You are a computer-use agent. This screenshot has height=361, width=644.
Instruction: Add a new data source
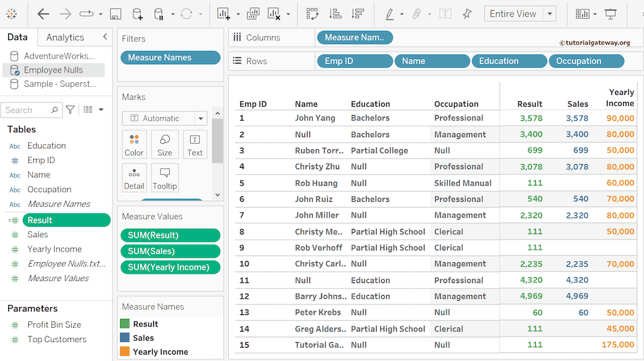(137, 14)
